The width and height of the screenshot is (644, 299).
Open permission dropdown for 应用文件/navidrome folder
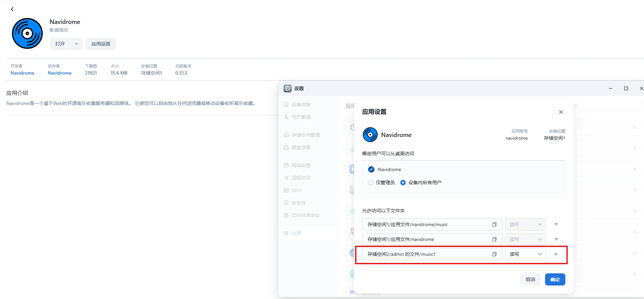(x=526, y=239)
